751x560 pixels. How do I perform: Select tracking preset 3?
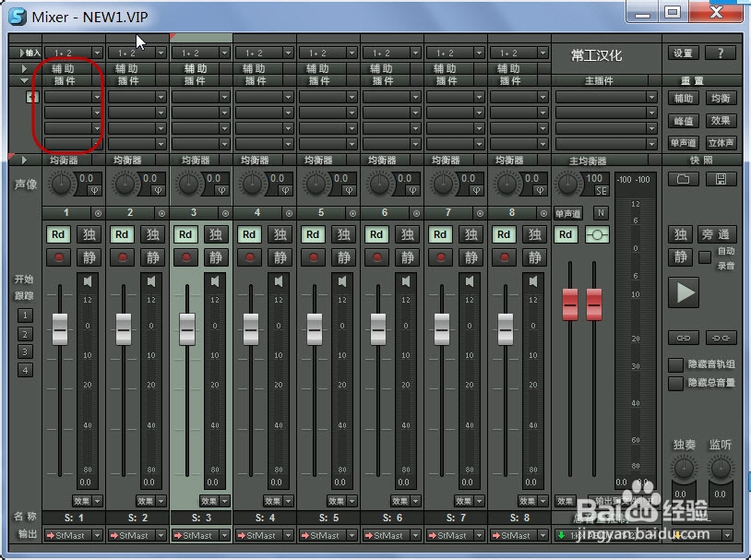click(x=26, y=351)
